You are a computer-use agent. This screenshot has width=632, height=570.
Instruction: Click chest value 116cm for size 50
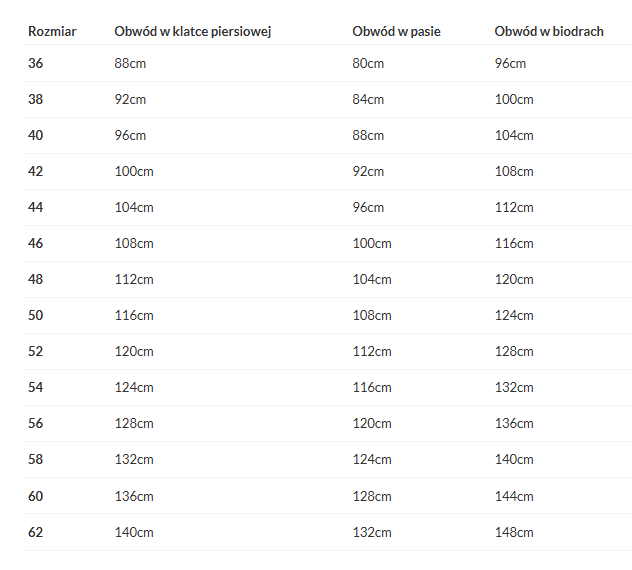pyautogui.click(x=134, y=315)
